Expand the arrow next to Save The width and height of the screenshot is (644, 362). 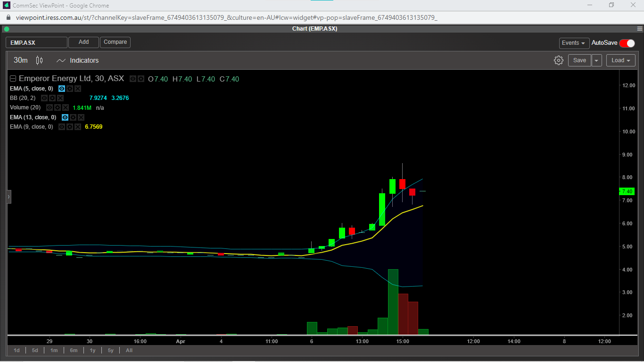tap(597, 60)
